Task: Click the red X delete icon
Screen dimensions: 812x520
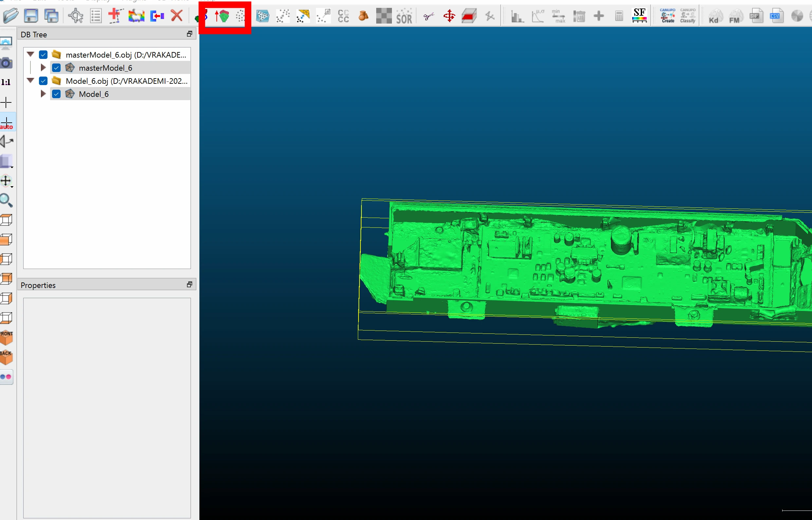Action: click(x=177, y=15)
